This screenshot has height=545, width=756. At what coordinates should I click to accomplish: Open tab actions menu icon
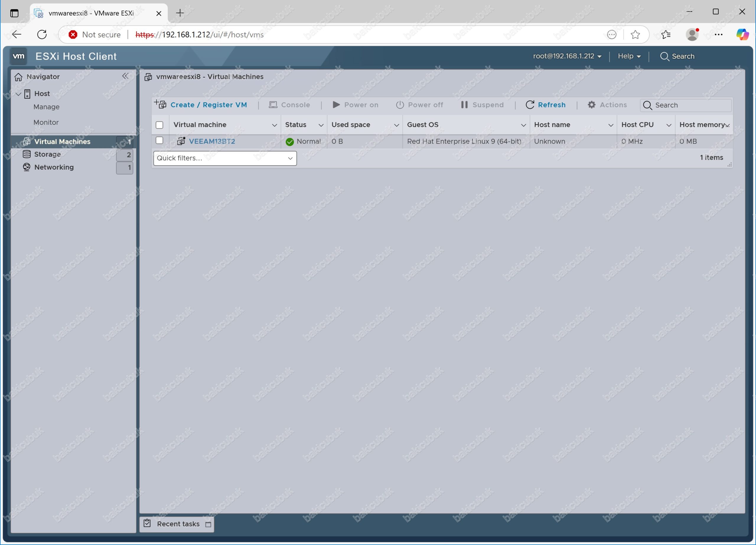click(x=14, y=13)
